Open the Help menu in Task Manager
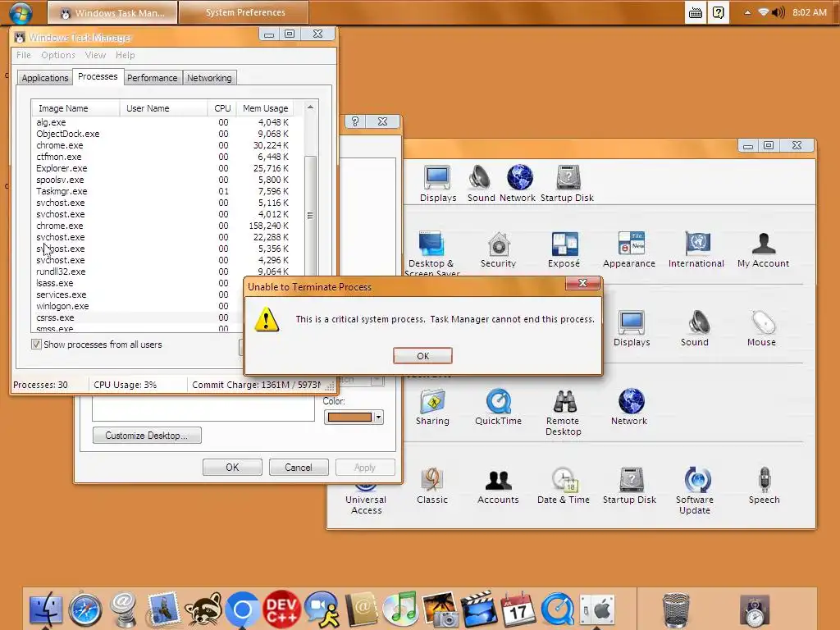This screenshot has height=630, width=840. click(x=126, y=55)
